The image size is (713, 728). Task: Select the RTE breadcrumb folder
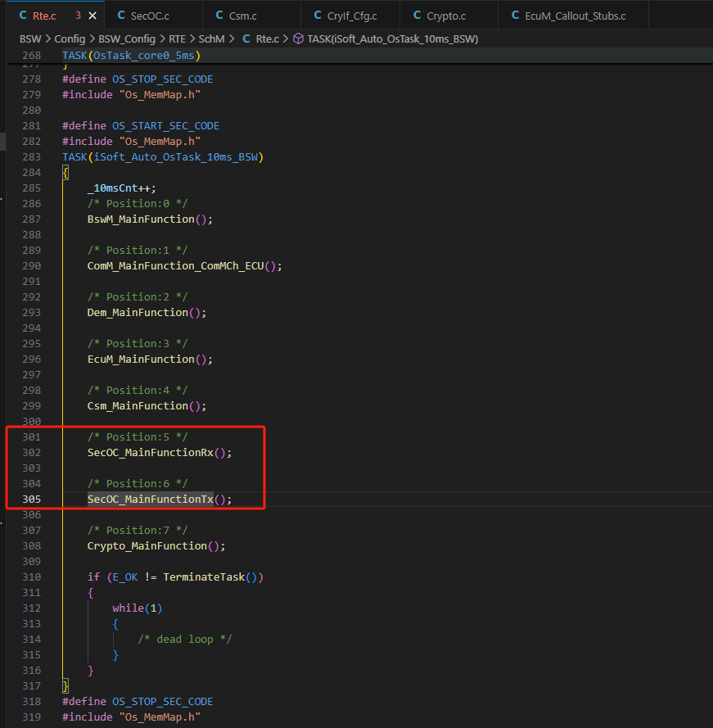point(176,38)
